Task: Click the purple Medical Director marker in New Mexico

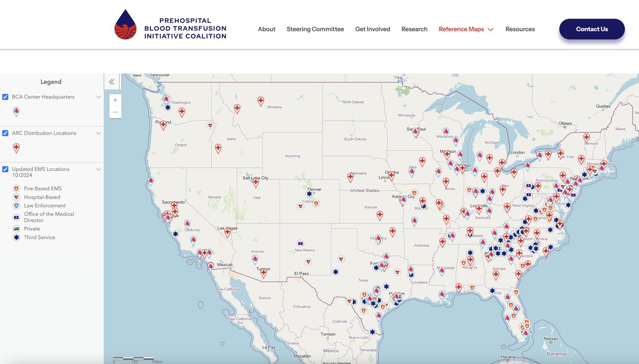Action: (301, 243)
